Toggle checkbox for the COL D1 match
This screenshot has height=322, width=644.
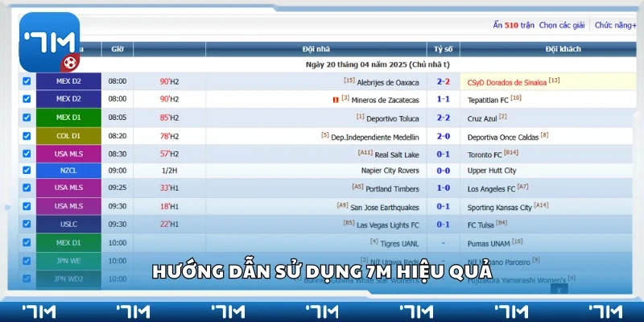27,136
